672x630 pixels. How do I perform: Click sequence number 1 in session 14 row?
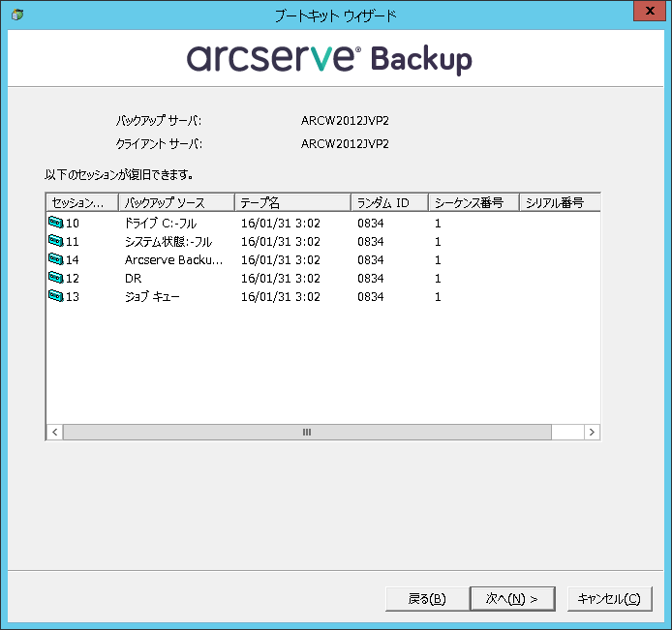(x=438, y=260)
